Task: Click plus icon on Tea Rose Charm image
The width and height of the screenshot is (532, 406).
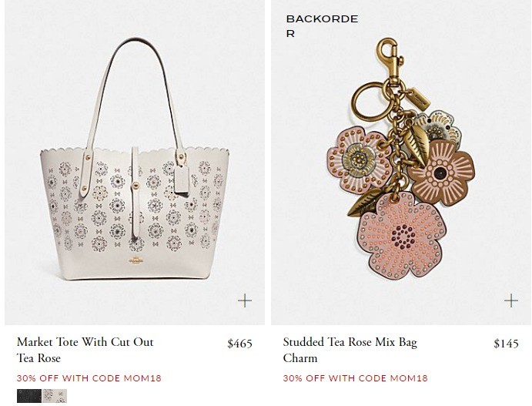Action: tap(511, 300)
